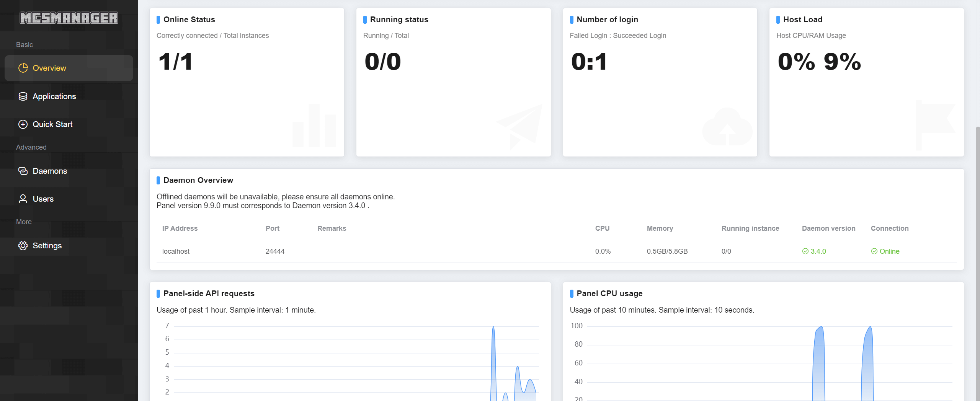Click the Quick Start plus icon
The height and width of the screenshot is (401, 980).
pyautogui.click(x=23, y=124)
